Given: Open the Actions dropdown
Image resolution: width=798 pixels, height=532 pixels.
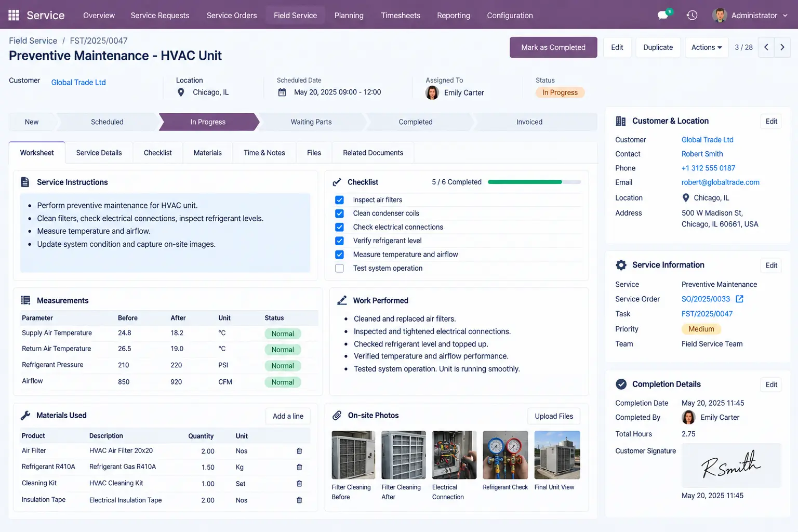Looking at the screenshot, I should (707, 47).
